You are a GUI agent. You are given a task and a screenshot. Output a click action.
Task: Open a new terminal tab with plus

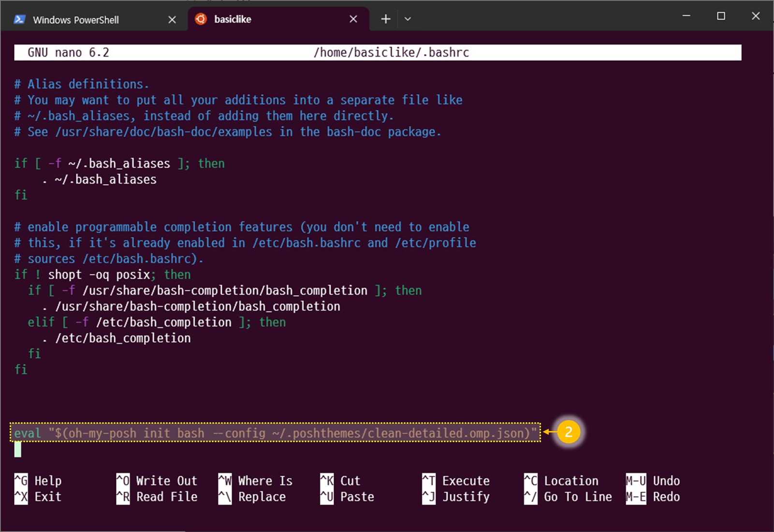385,19
